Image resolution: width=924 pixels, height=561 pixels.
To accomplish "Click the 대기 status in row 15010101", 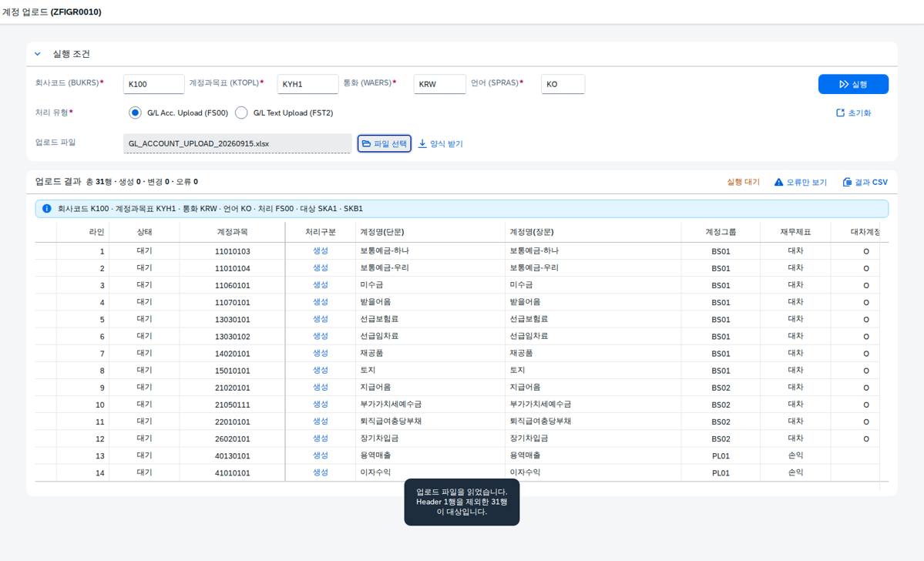I will (x=144, y=371).
